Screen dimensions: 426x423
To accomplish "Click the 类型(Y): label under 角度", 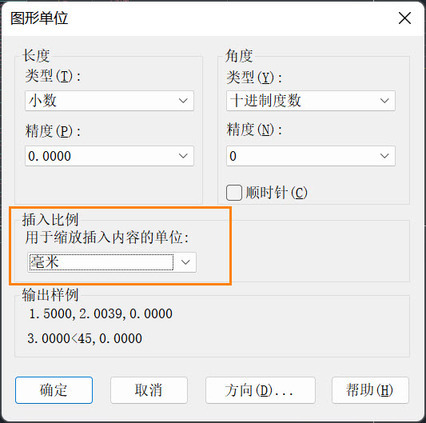I will point(254,78).
